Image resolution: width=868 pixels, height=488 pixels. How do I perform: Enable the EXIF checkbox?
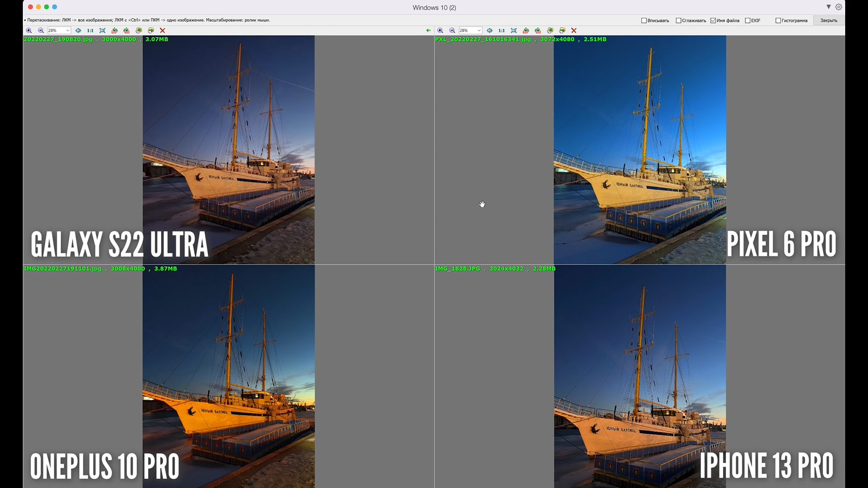[x=748, y=21]
